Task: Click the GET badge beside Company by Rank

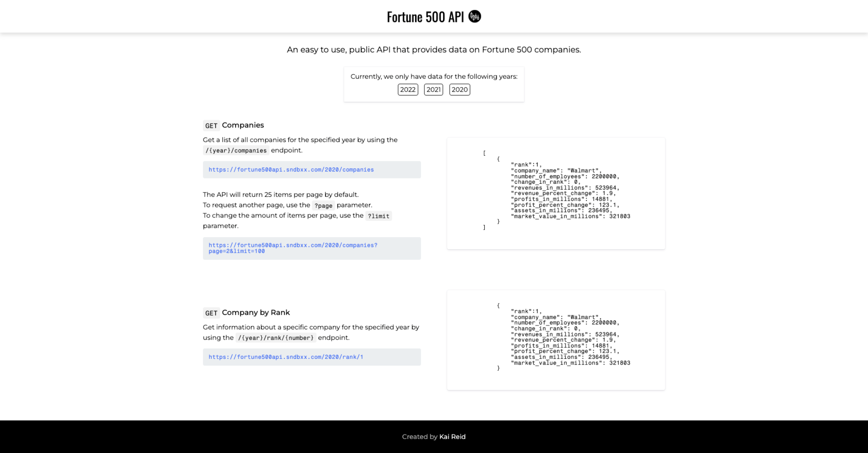Action: (211, 313)
